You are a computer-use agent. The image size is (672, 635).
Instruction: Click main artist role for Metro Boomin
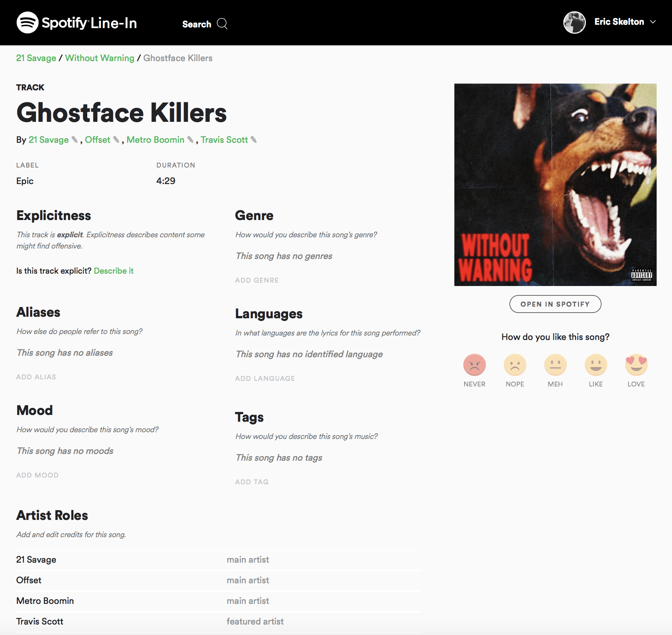(x=248, y=601)
